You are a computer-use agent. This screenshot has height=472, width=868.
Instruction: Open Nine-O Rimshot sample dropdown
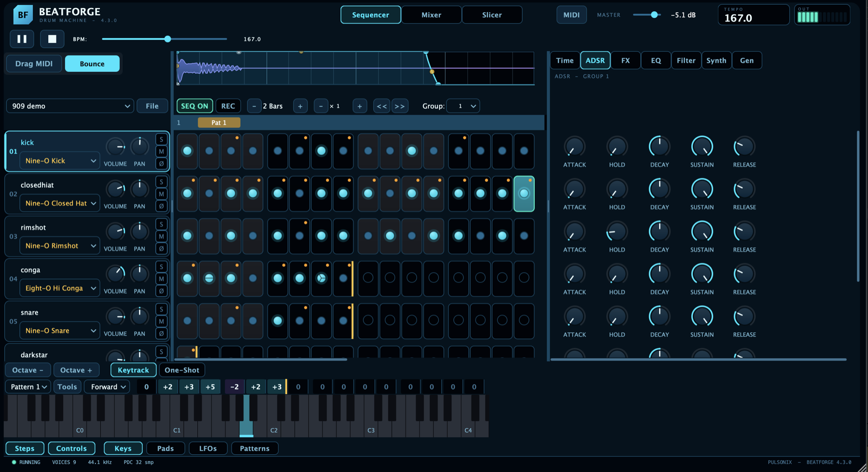(x=60, y=246)
